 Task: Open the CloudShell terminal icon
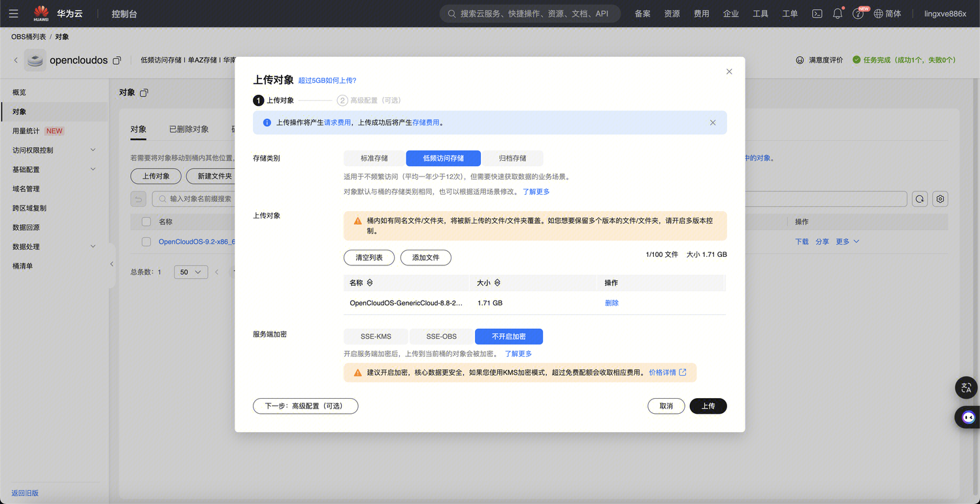tap(817, 14)
